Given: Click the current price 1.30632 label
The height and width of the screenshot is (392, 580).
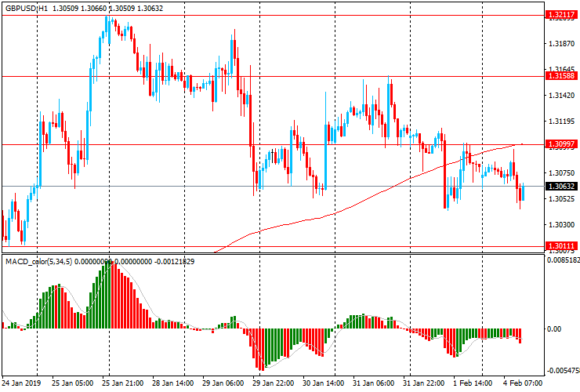Looking at the screenshot, I should point(561,186).
